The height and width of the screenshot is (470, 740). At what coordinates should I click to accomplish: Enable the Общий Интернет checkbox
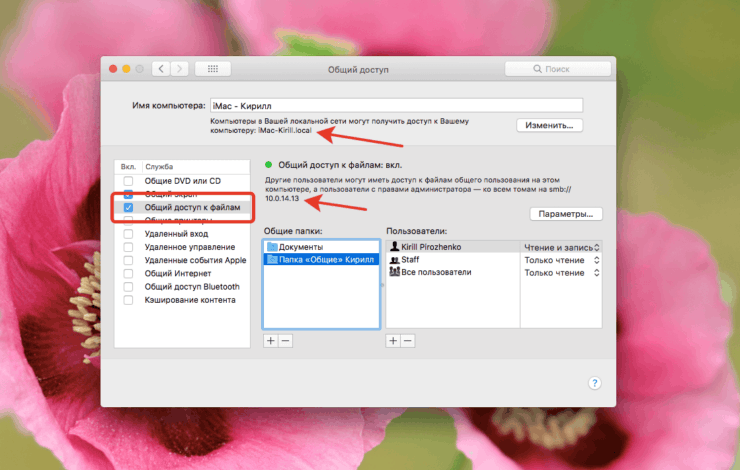coord(128,272)
